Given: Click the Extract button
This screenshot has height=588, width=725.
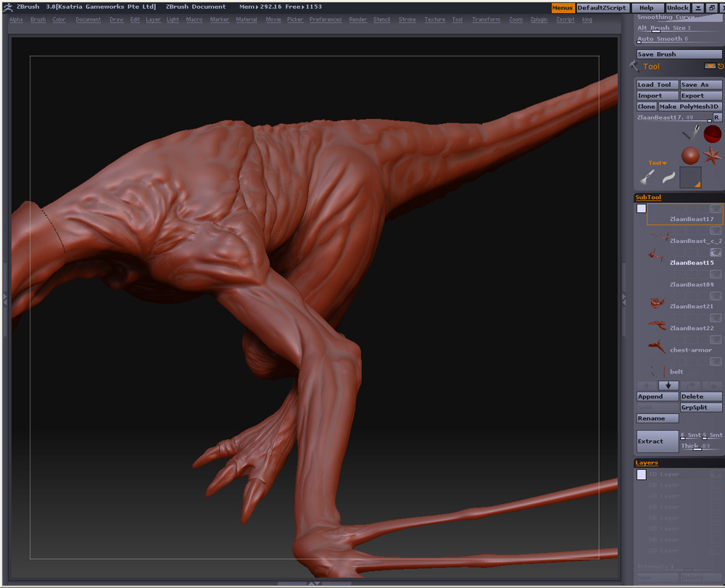Looking at the screenshot, I should coord(657,441).
